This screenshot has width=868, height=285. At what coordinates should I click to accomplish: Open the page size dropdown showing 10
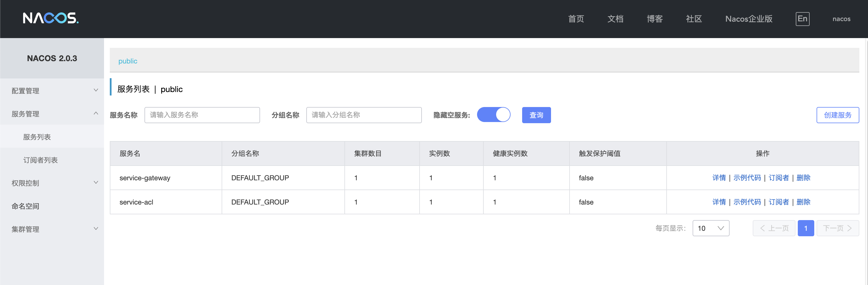coord(711,228)
